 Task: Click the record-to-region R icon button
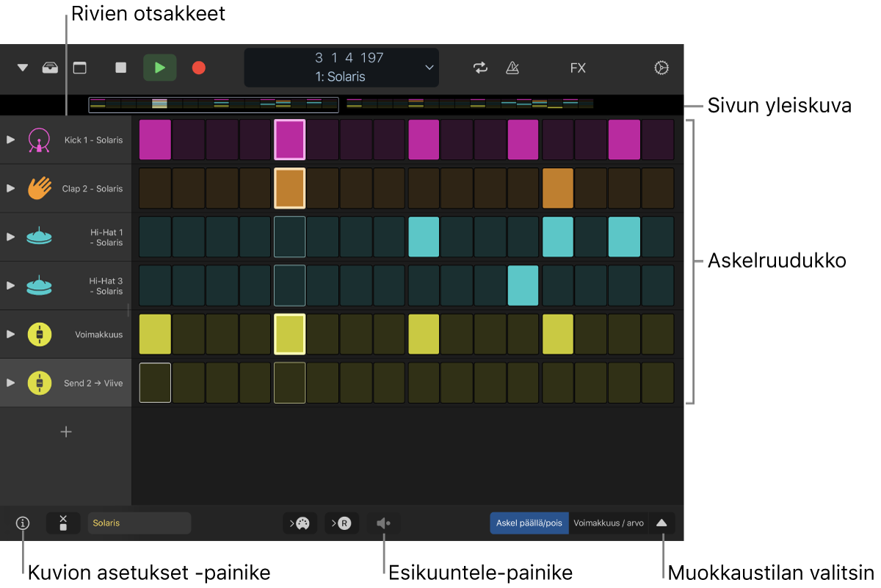point(342,523)
